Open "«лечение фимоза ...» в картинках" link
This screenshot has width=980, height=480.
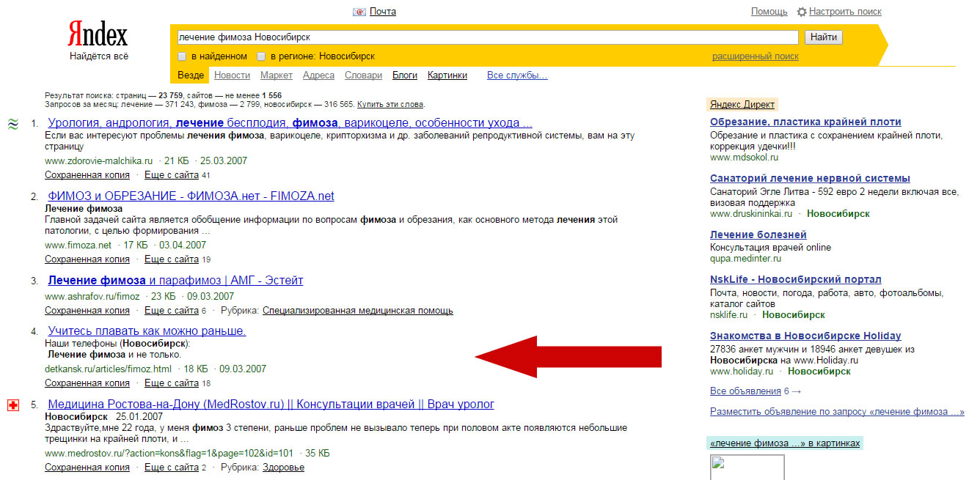784,443
